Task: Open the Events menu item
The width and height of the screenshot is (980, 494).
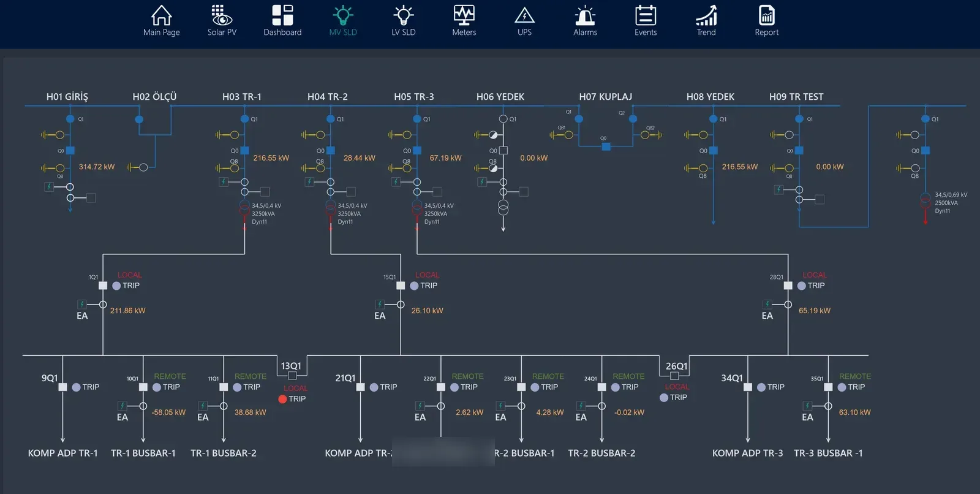Action: [x=646, y=20]
